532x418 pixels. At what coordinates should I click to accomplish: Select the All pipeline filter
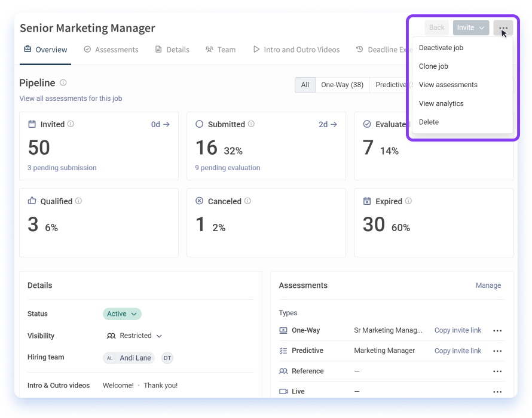305,85
